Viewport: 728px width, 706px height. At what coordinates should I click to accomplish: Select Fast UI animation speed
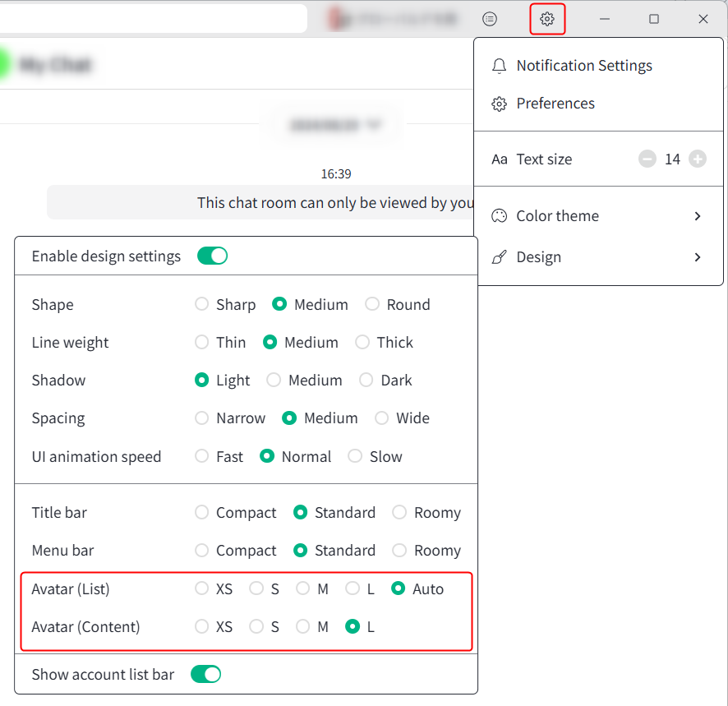202,457
